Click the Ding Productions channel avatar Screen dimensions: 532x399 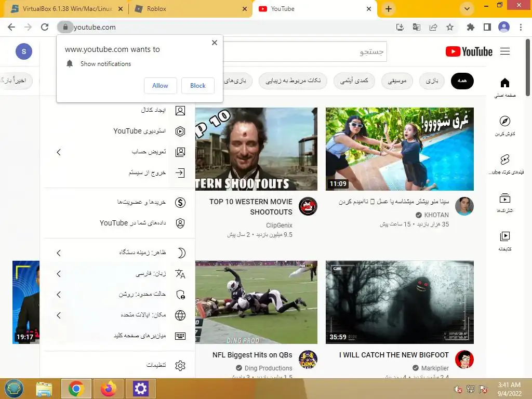308,360
